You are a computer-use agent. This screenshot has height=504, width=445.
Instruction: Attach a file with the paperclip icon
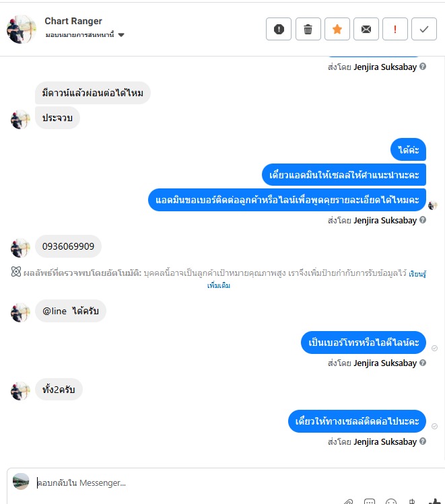tap(348, 502)
